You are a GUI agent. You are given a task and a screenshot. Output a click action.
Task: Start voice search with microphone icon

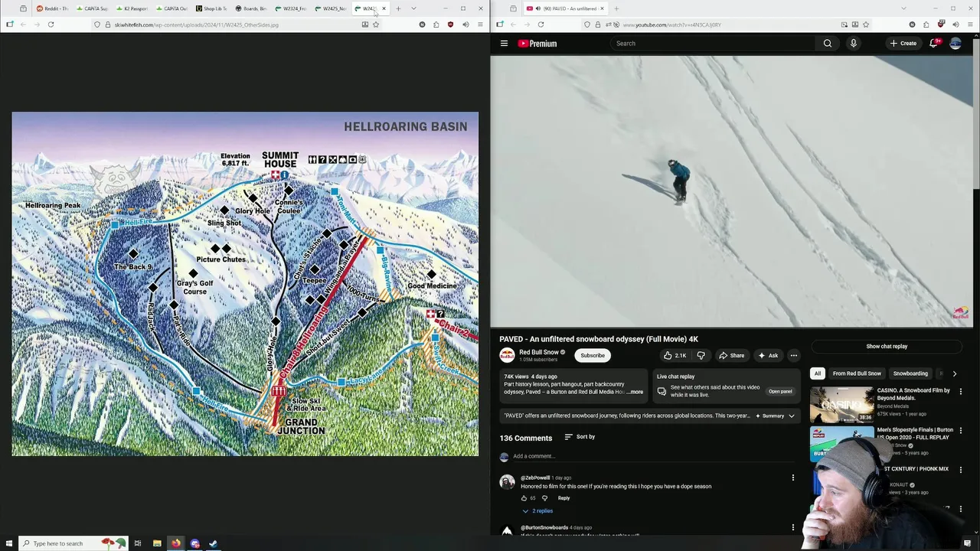pyautogui.click(x=853, y=44)
